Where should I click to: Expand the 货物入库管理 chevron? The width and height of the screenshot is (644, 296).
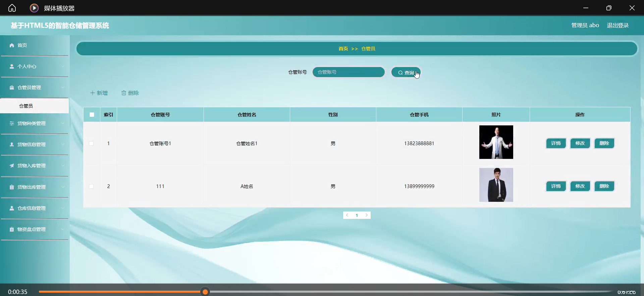[63, 166]
